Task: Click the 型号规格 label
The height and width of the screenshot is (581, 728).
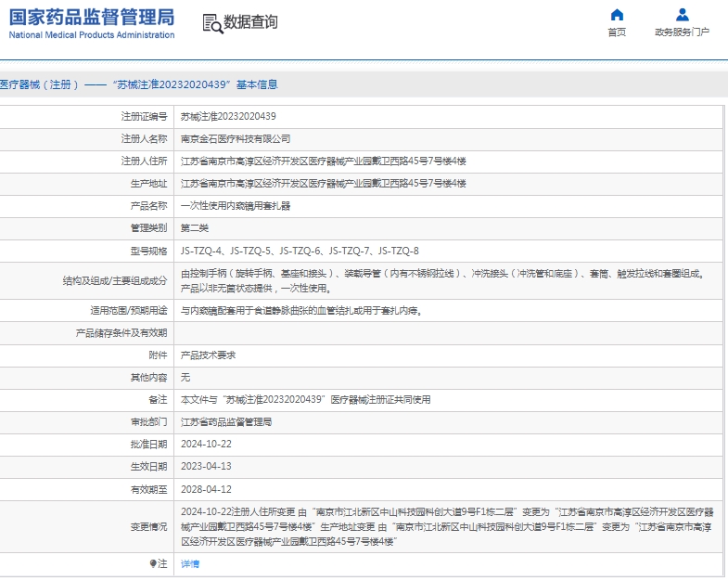Action: (x=148, y=251)
